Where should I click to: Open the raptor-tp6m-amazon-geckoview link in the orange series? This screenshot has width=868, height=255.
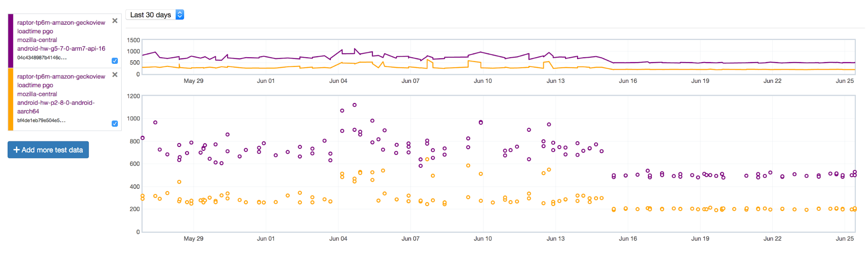click(61, 76)
